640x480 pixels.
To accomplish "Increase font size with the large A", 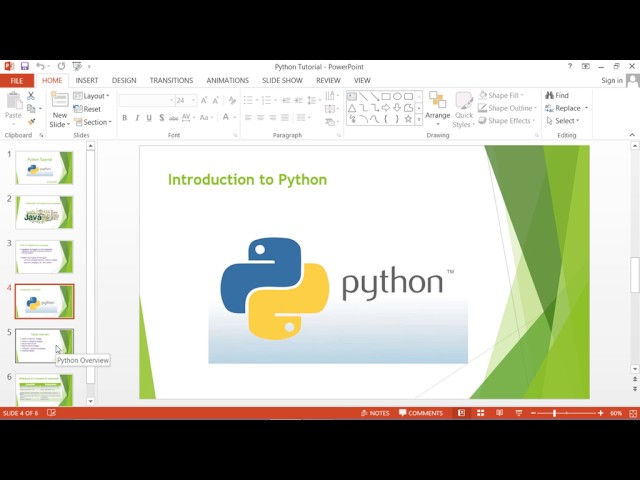I will 204,100.
